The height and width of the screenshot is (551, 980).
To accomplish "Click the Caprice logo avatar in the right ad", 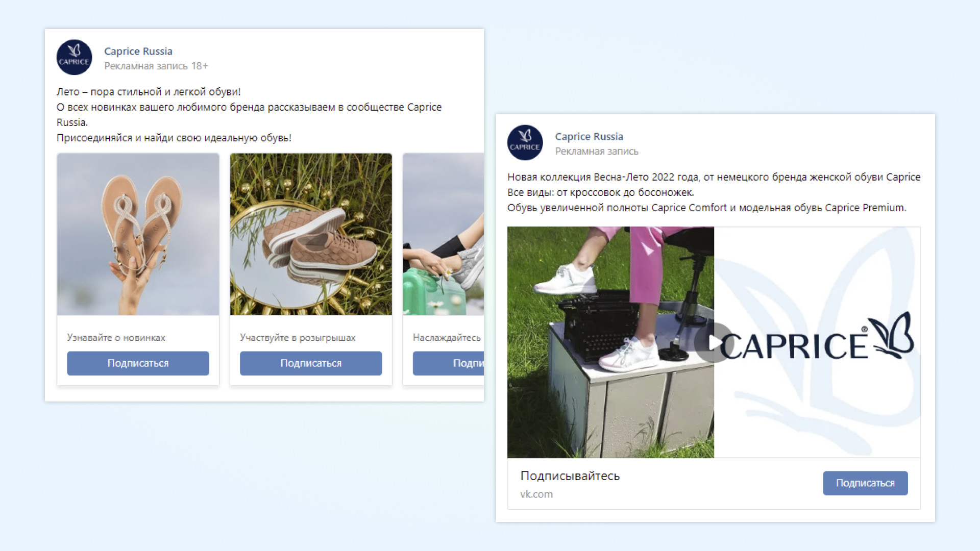I will [x=525, y=143].
